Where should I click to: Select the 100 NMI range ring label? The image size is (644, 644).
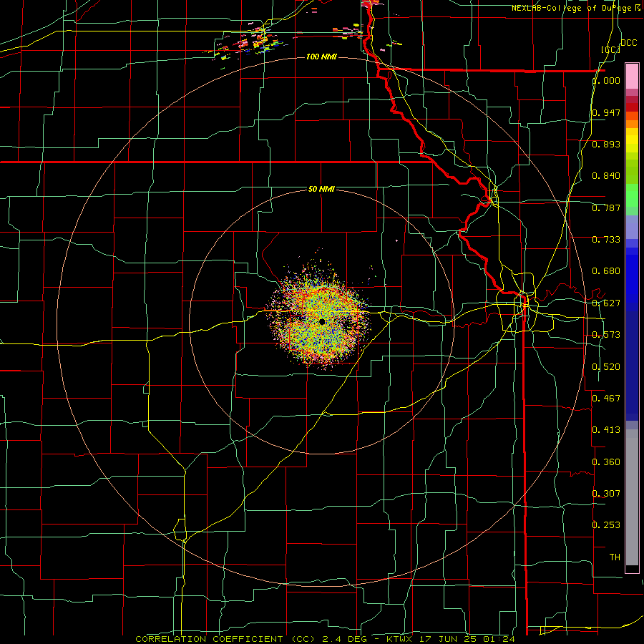pos(321,57)
